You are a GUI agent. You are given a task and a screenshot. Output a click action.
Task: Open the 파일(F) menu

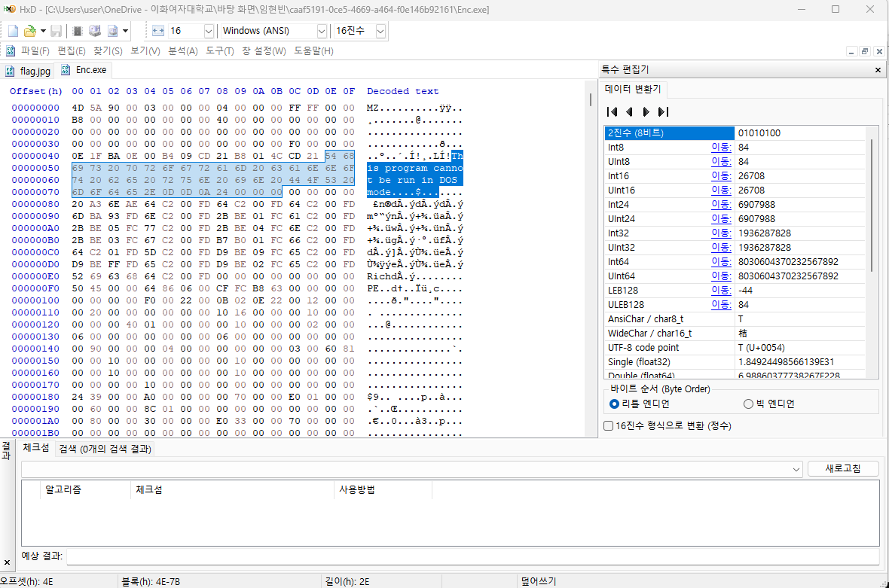point(35,51)
